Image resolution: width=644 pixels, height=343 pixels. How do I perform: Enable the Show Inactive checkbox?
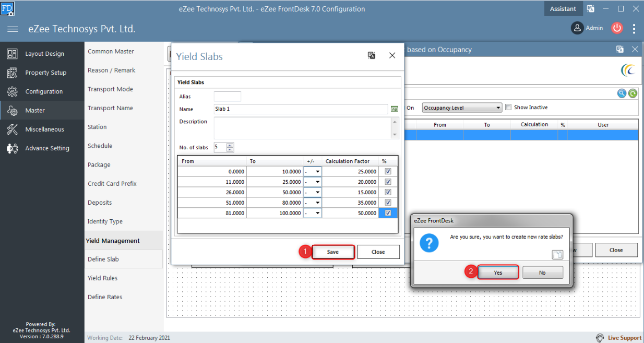click(x=508, y=108)
